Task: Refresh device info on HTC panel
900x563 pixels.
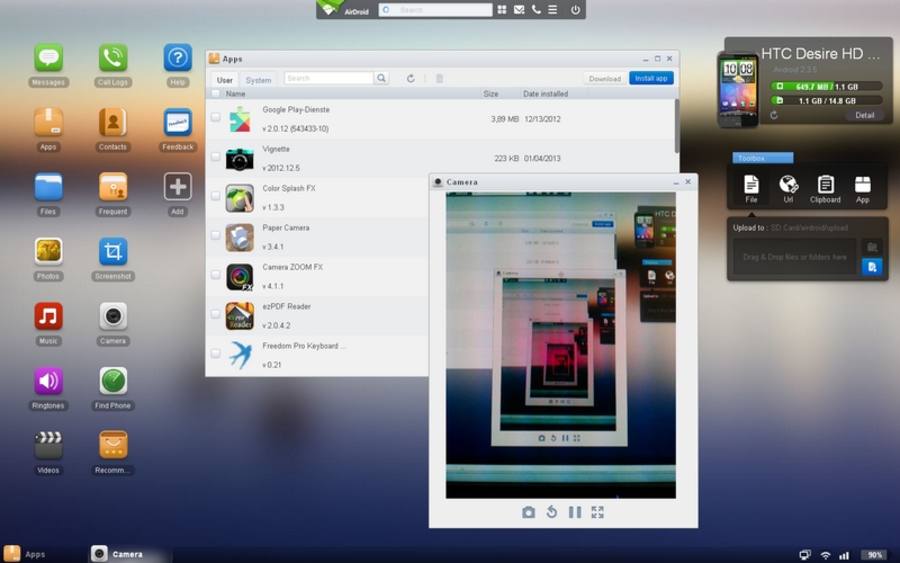Action: point(774,115)
